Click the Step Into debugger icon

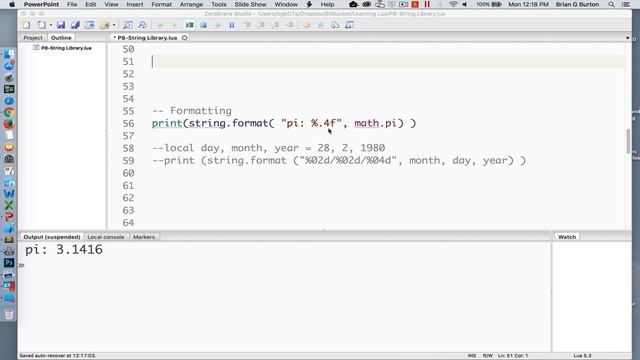pyautogui.click(x=247, y=25)
